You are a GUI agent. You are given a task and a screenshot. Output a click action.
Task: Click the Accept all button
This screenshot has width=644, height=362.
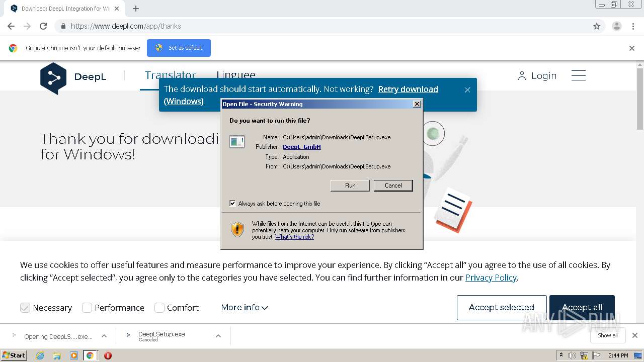pyautogui.click(x=582, y=307)
